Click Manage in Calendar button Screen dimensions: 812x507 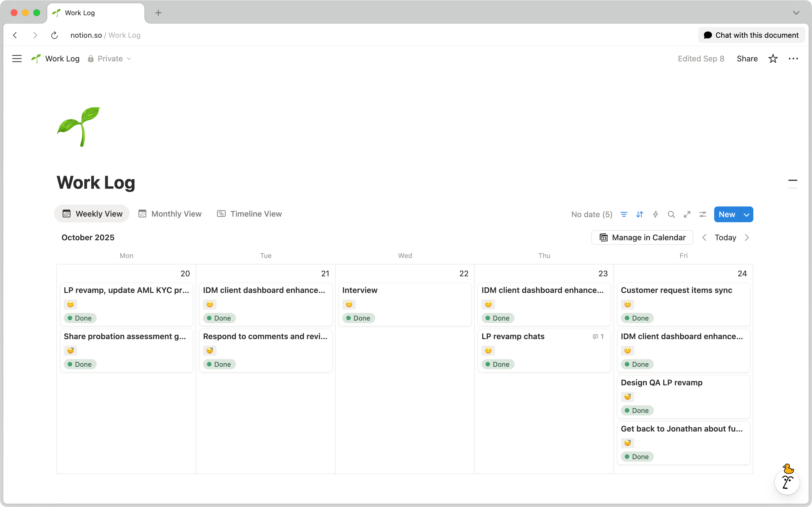[x=642, y=237]
